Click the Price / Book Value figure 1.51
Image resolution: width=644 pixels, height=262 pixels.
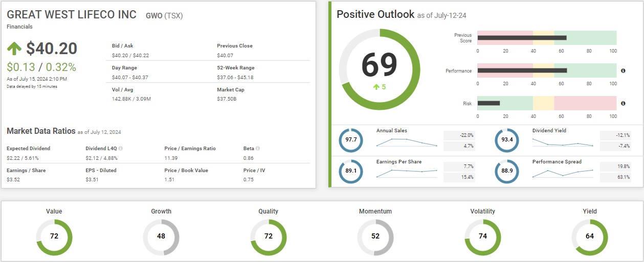pyautogui.click(x=170, y=180)
